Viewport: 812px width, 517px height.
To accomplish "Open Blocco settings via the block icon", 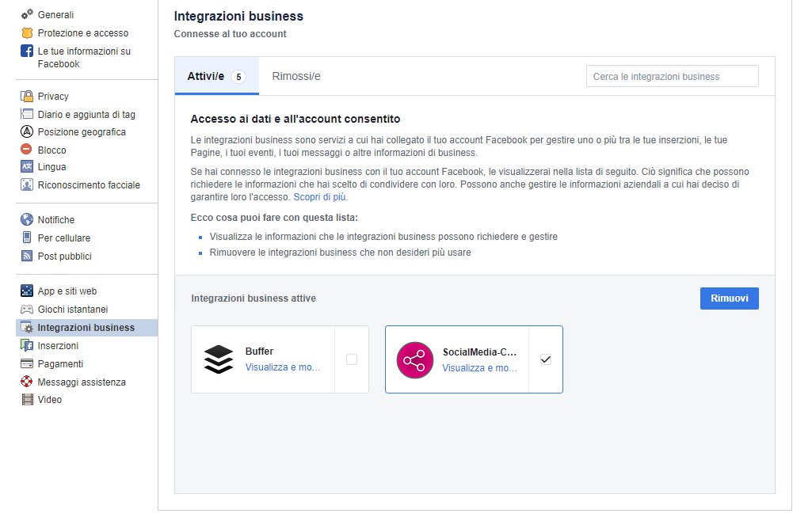I will pos(29,149).
